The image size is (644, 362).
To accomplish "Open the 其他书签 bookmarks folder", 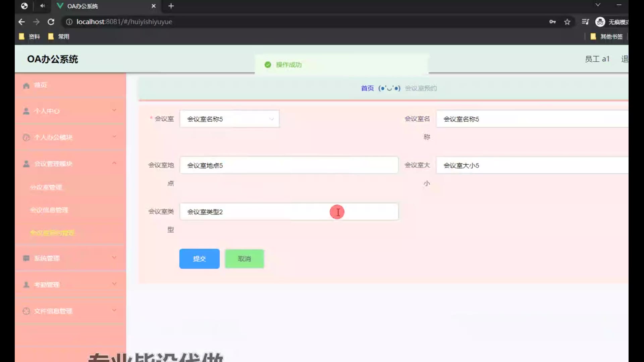I will tap(607, 37).
